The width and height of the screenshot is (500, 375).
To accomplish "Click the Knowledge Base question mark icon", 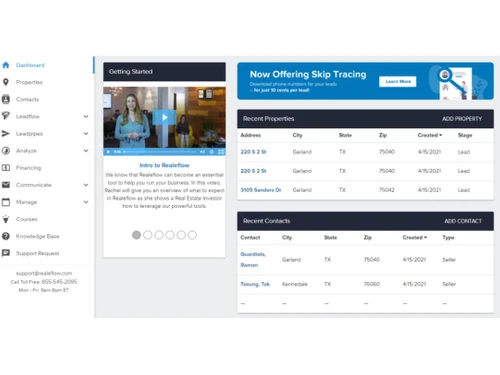I will pos(6,236).
